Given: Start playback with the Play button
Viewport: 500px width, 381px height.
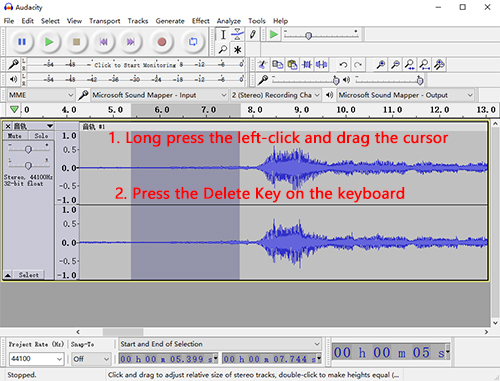Looking at the screenshot, I should coord(49,42).
